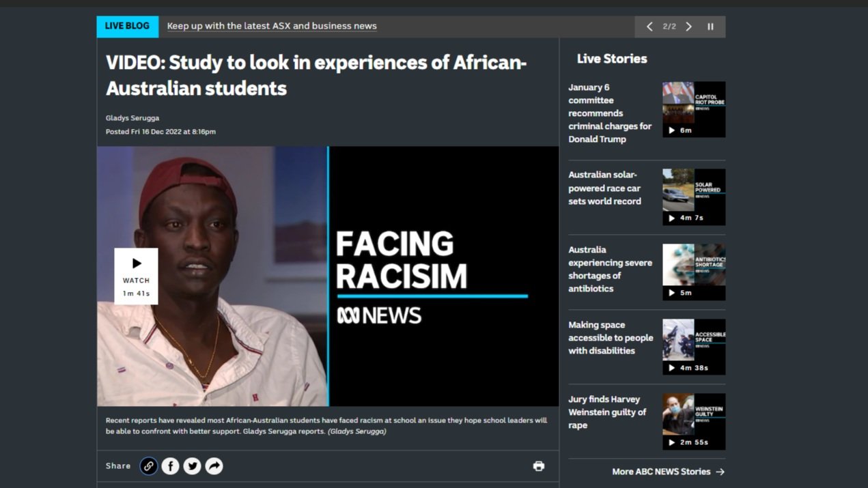The image size is (868, 488).
Task: Share the article on Facebook
Action: tap(170, 466)
